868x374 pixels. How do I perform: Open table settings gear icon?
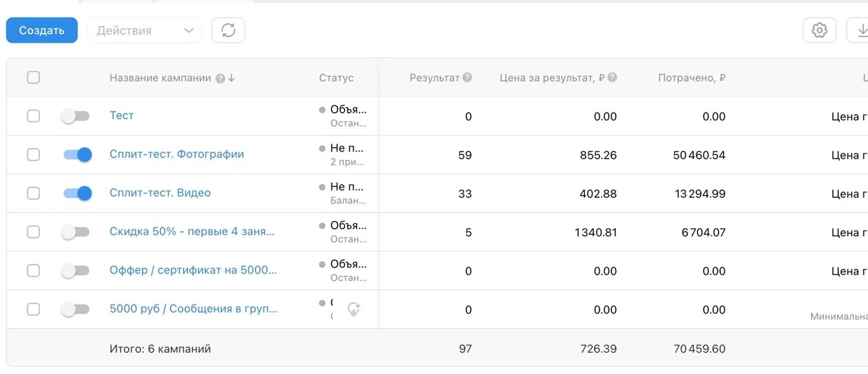coord(819,30)
